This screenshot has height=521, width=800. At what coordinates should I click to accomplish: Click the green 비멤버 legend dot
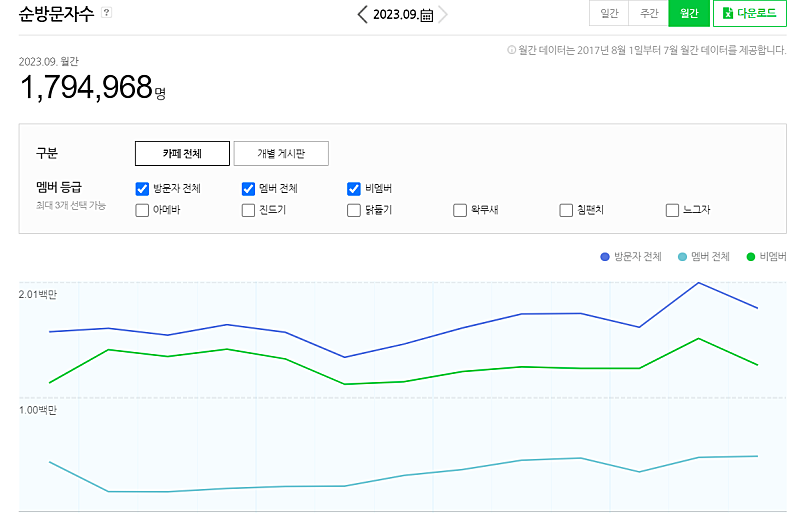751,257
